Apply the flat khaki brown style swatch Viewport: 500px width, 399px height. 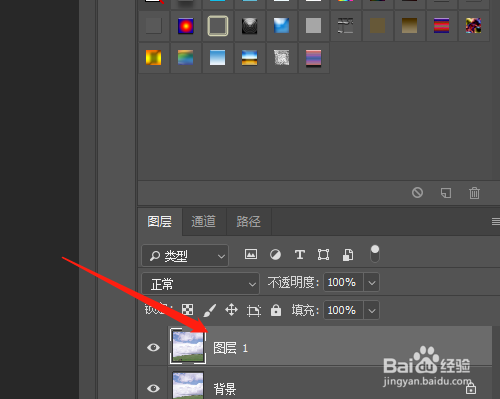(x=378, y=26)
